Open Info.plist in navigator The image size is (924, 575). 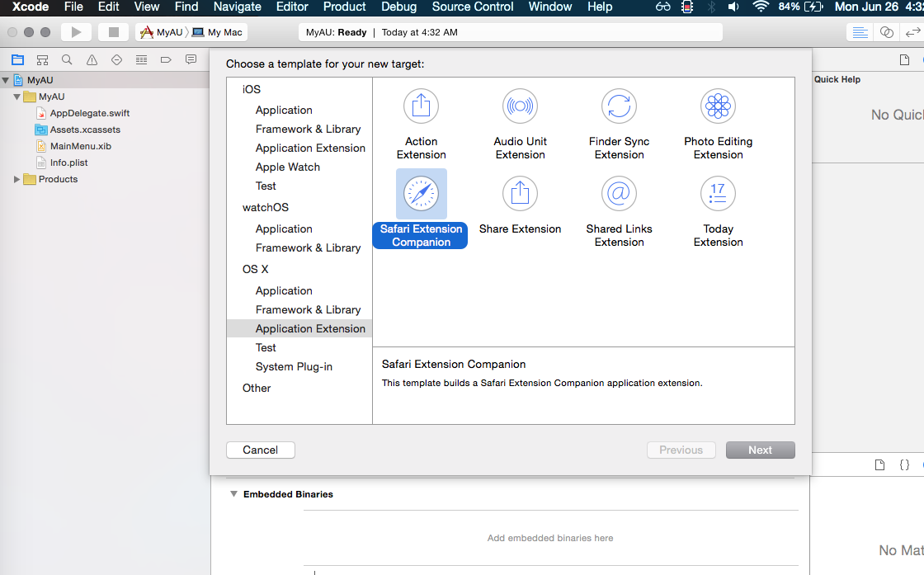click(69, 163)
